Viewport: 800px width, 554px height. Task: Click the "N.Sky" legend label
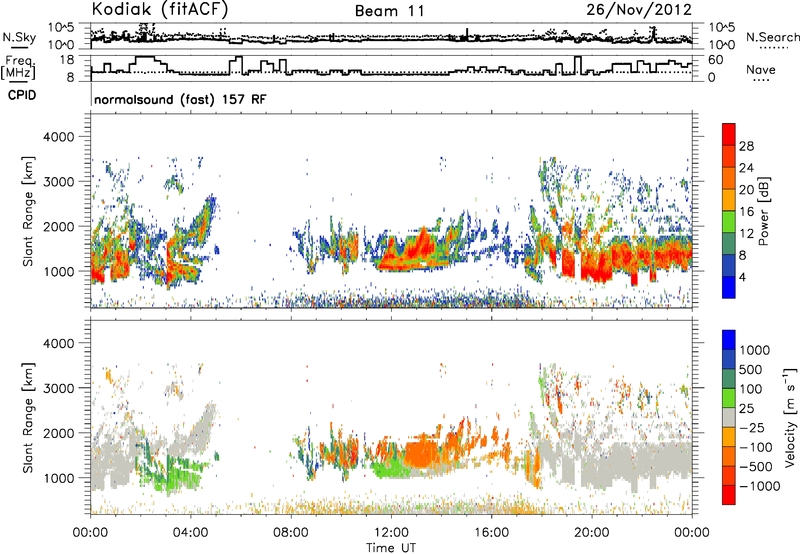[19, 37]
